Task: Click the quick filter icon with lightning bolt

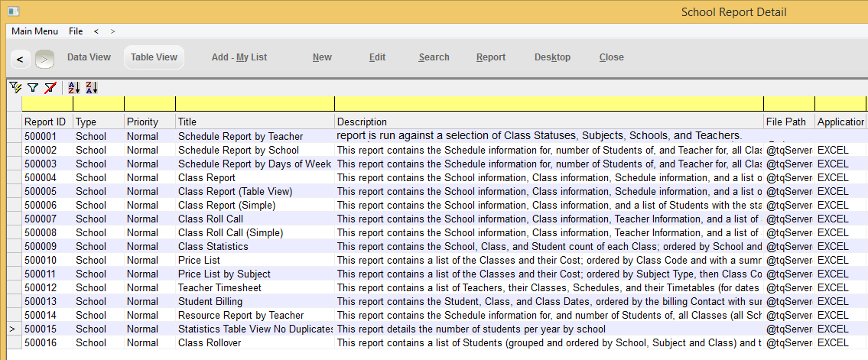Action: 15,88
